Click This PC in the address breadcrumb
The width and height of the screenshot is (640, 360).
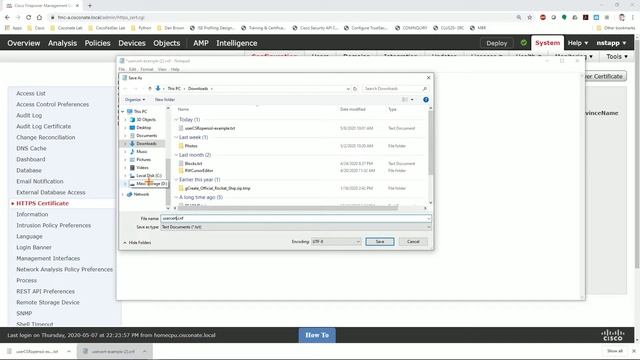174,89
